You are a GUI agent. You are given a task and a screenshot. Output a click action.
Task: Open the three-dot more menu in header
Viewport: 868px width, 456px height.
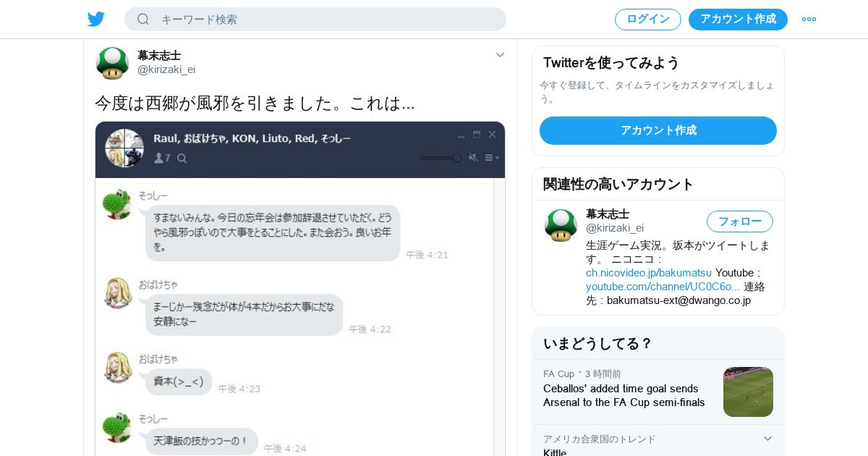[809, 20]
